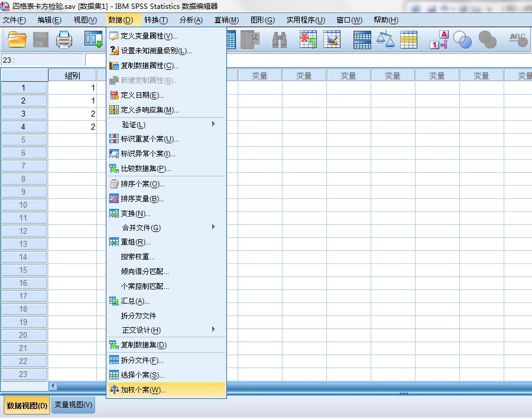Screen dimensions: 532x419
Task: Open the 窗口(W) menu
Action: click(x=349, y=20)
